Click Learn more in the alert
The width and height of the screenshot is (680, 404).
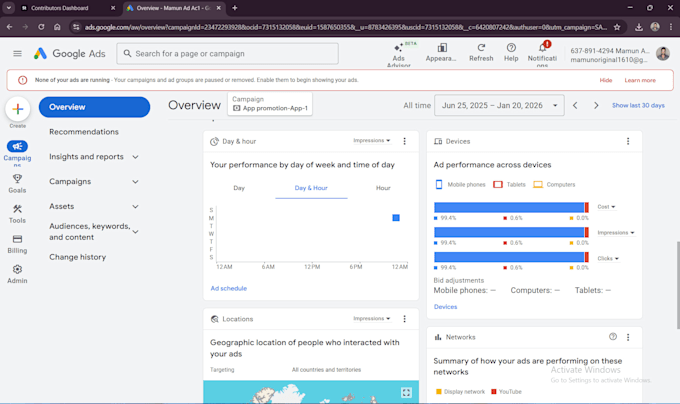640,80
